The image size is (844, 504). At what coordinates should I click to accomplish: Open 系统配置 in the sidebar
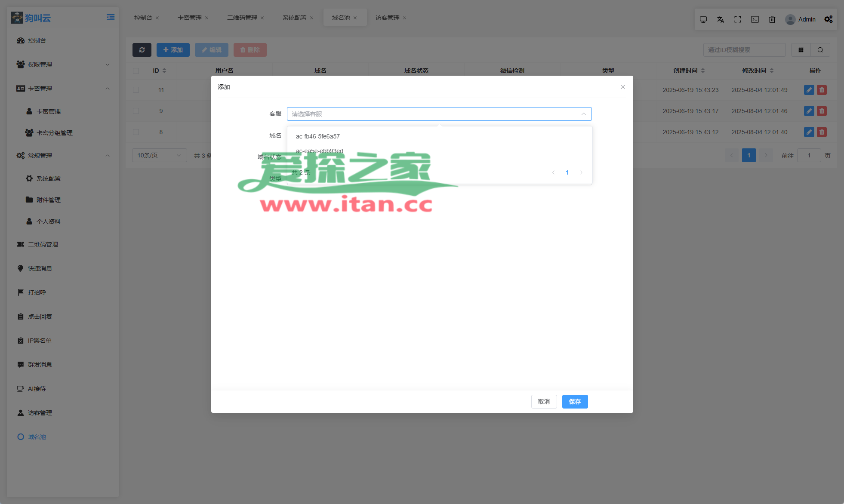pyautogui.click(x=63, y=178)
